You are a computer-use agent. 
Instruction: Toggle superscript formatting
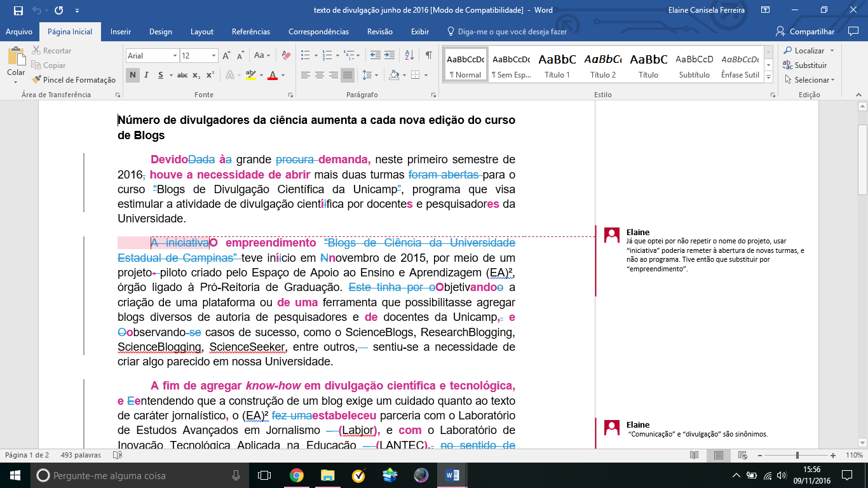point(210,75)
